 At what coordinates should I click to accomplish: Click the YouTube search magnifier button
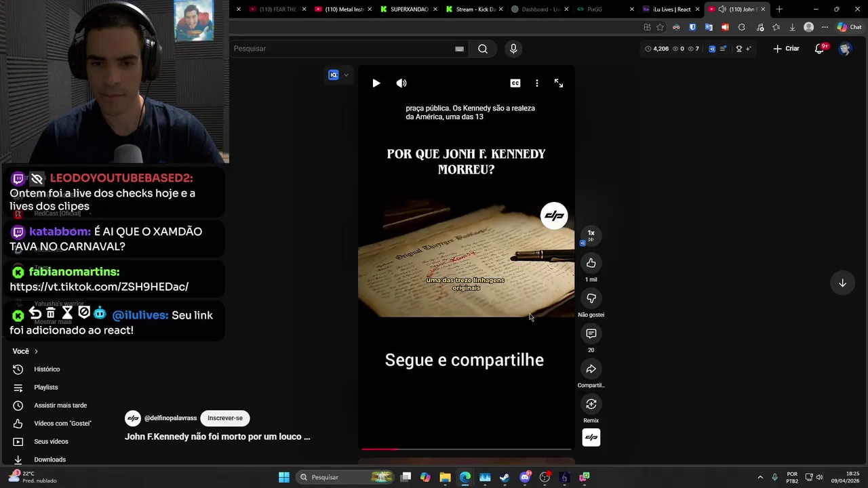click(483, 49)
